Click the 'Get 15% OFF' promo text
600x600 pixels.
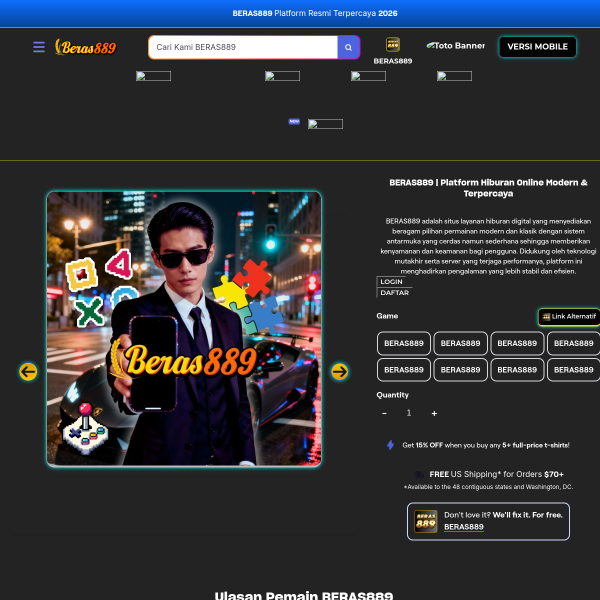tap(486, 445)
